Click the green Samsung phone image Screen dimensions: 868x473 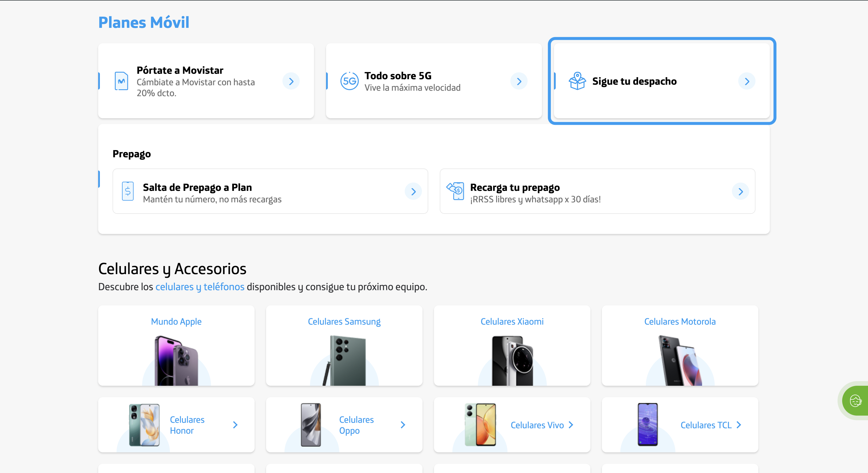point(344,360)
